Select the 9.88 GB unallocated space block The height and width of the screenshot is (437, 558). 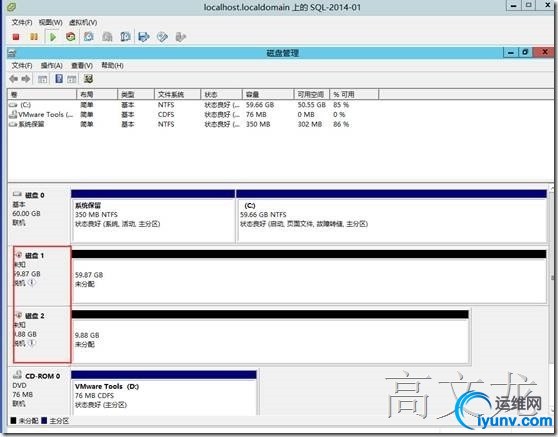click(270, 337)
